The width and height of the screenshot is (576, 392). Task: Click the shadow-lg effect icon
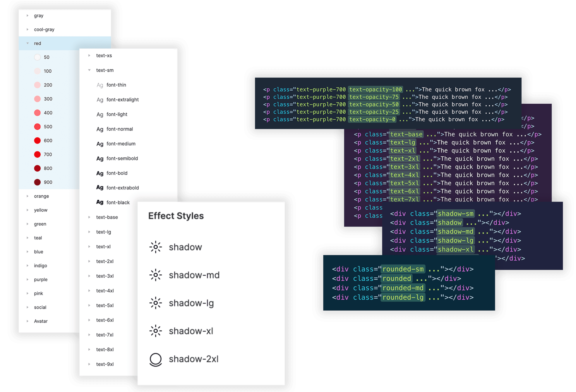(155, 303)
